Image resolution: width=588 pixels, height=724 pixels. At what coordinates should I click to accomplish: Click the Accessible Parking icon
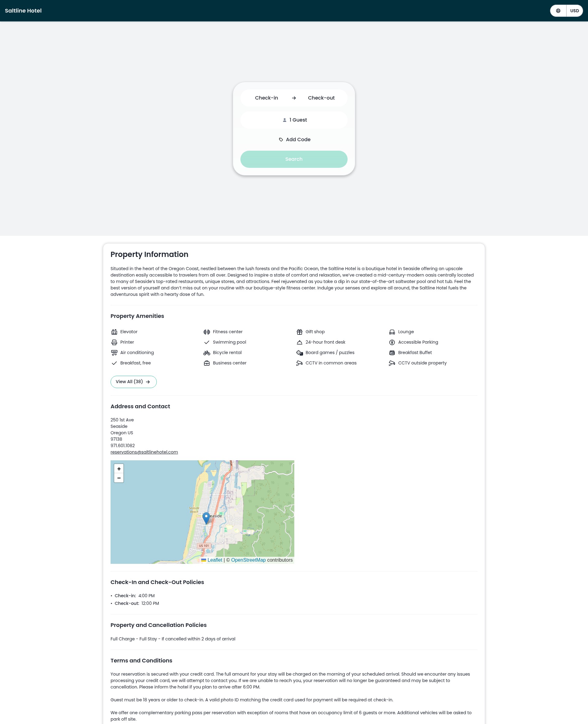(392, 342)
